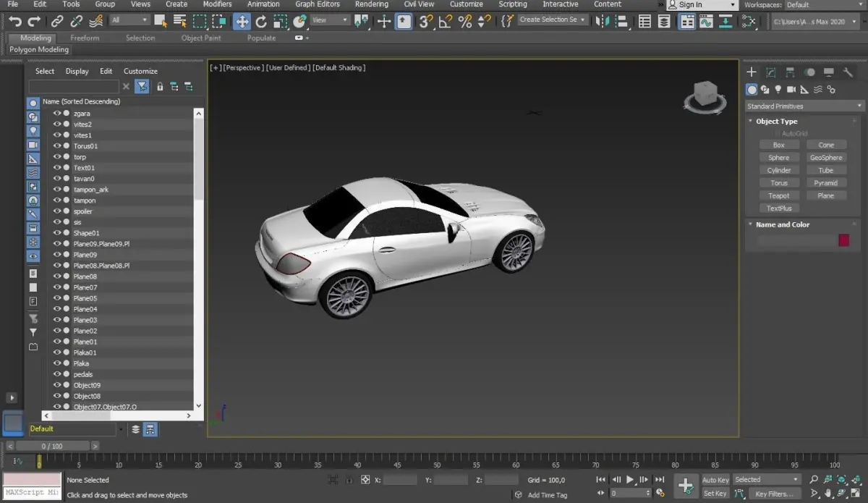The width and height of the screenshot is (868, 503).
Task: Open the Modifiers menu
Action: (x=217, y=4)
